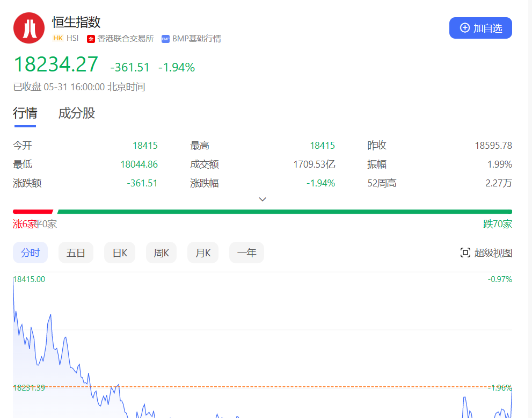Click the 涨跌幅 row value -1.94%
Screen dimensions: 532x418
tap(320, 183)
